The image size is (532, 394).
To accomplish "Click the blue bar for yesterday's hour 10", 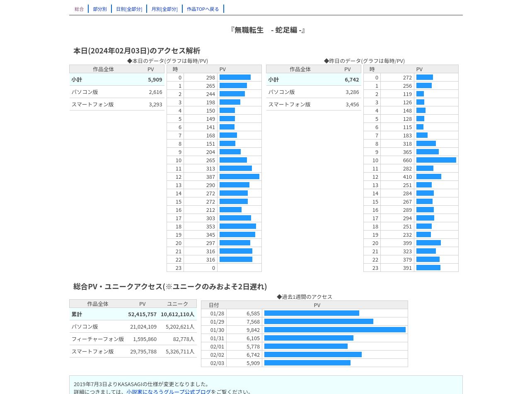I will (436, 160).
